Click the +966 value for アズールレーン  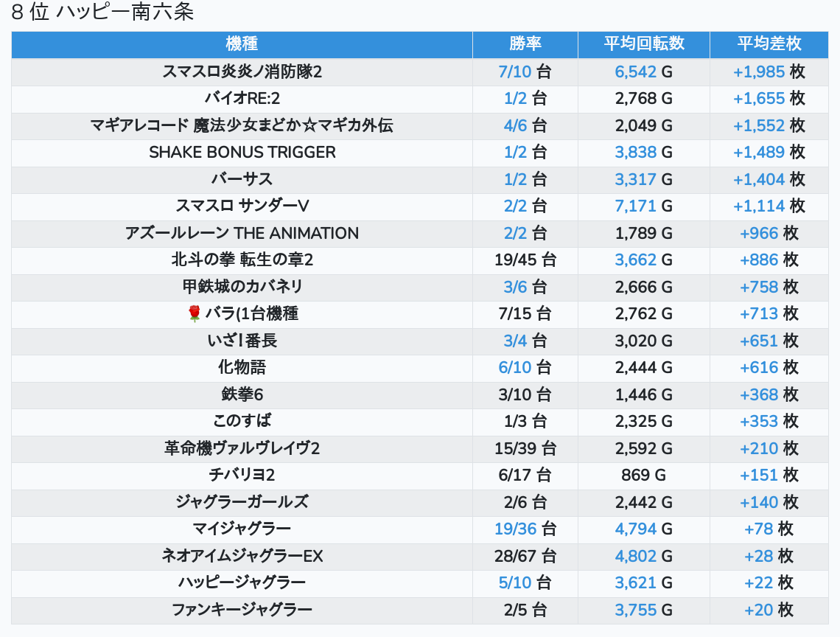tap(759, 233)
